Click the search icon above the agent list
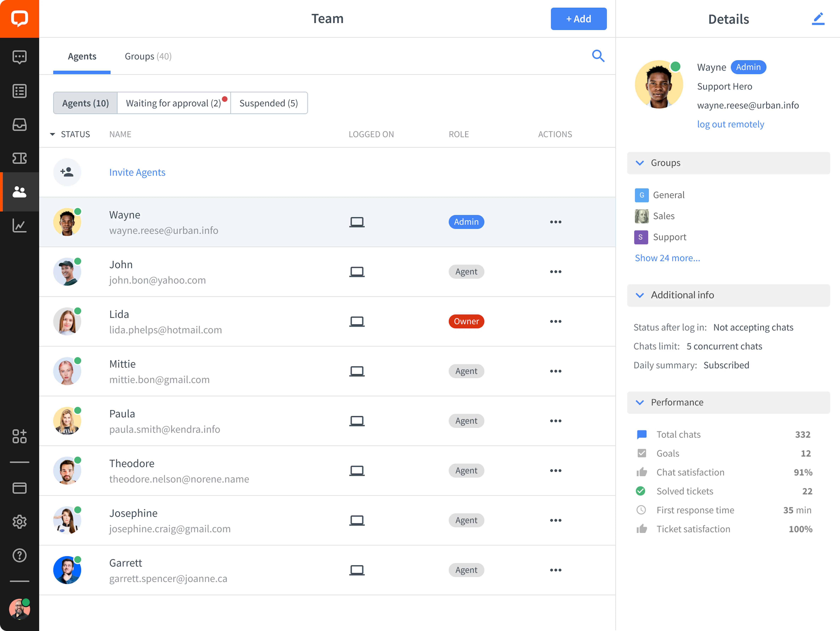The width and height of the screenshot is (840, 631). pos(598,56)
